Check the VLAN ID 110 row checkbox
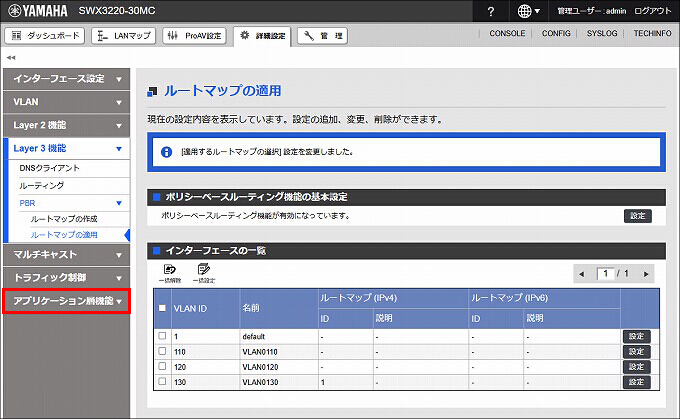This screenshot has height=419, width=680. click(162, 351)
